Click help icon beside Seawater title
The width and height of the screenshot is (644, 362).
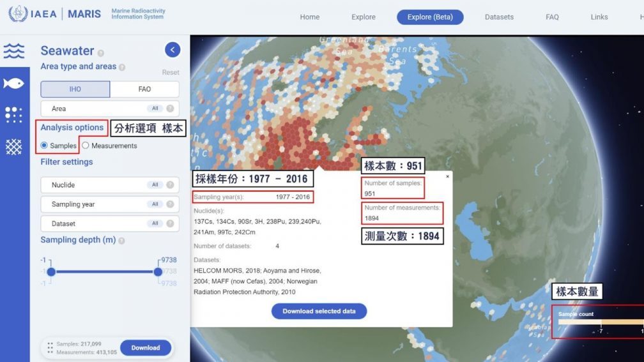(101, 53)
